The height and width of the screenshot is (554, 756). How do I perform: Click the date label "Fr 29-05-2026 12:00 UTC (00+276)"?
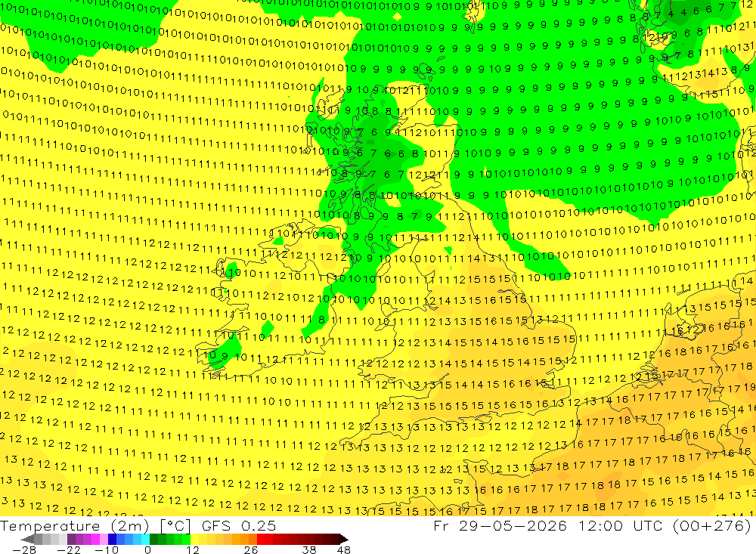click(592, 525)
